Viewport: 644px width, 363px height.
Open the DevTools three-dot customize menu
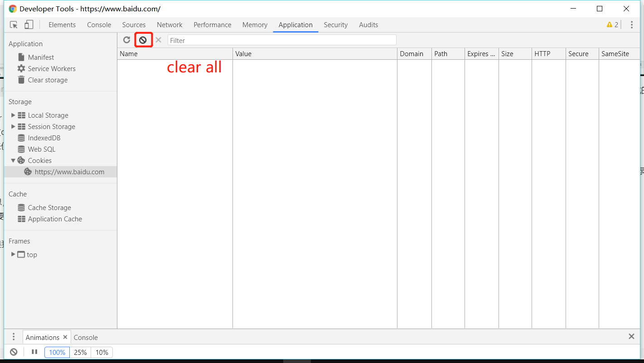(x=632, y=25)
